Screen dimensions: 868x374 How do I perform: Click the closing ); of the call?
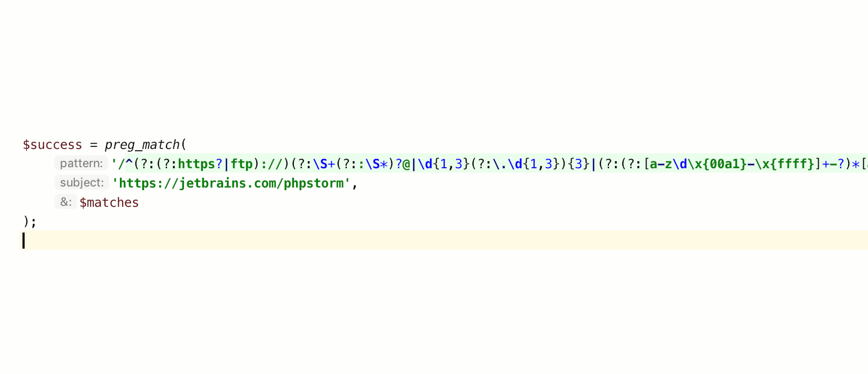(30, 222)
